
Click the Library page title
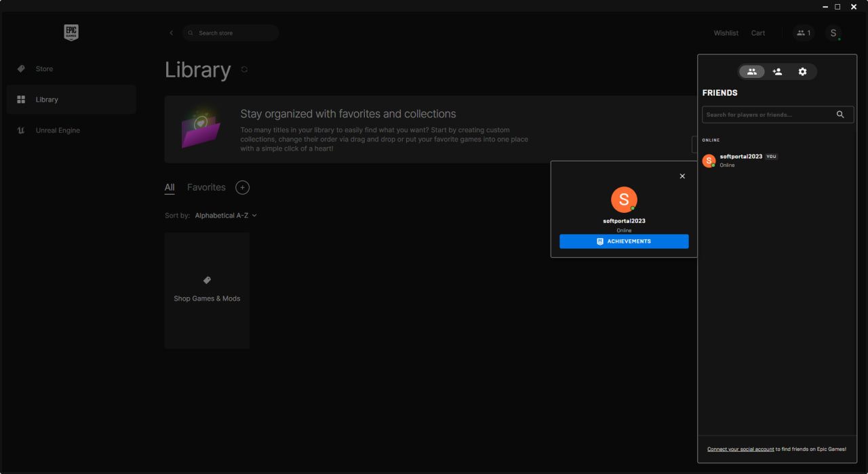point(198,70)
